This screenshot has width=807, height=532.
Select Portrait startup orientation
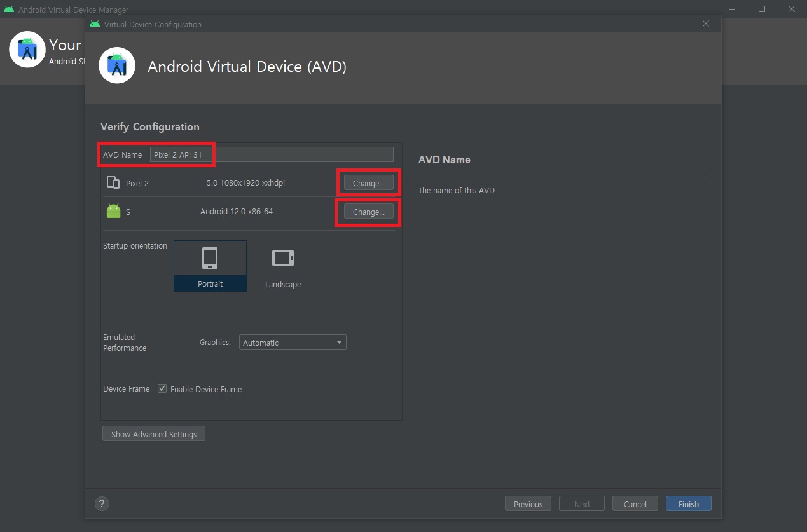tap(210, 266)
